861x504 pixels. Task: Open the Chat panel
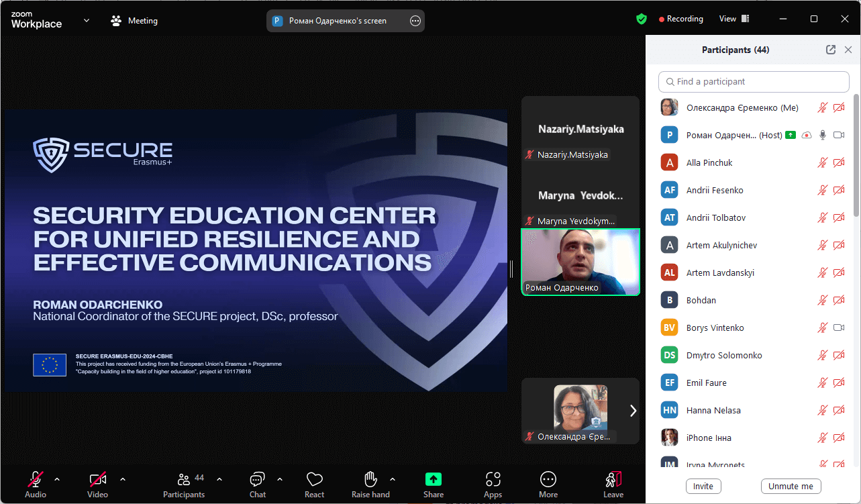click(x=258, y=485)
